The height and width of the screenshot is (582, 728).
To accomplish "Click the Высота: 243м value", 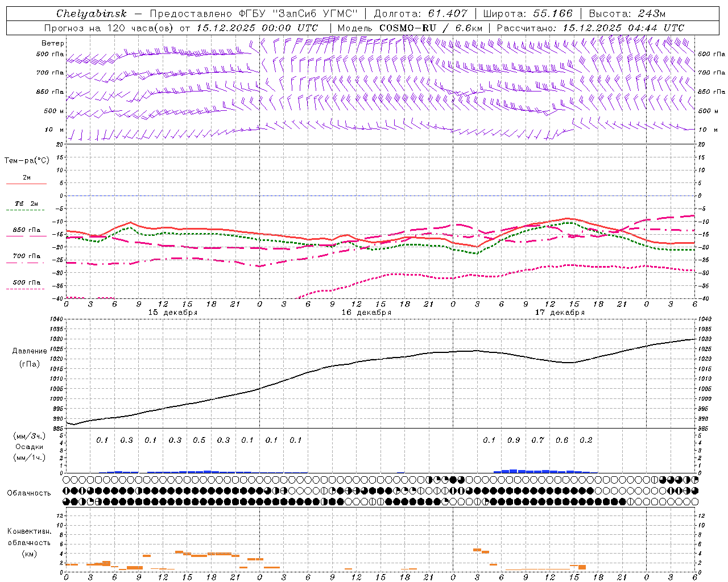I will pos(627,14).
